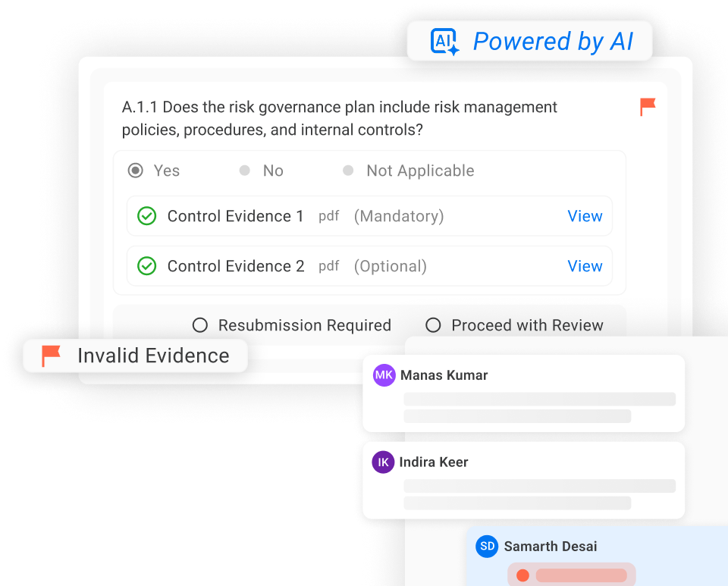Screen dimensions: 728x586
Task: Click green checkmark for Control Evidence 1
Action: point(146,216)
